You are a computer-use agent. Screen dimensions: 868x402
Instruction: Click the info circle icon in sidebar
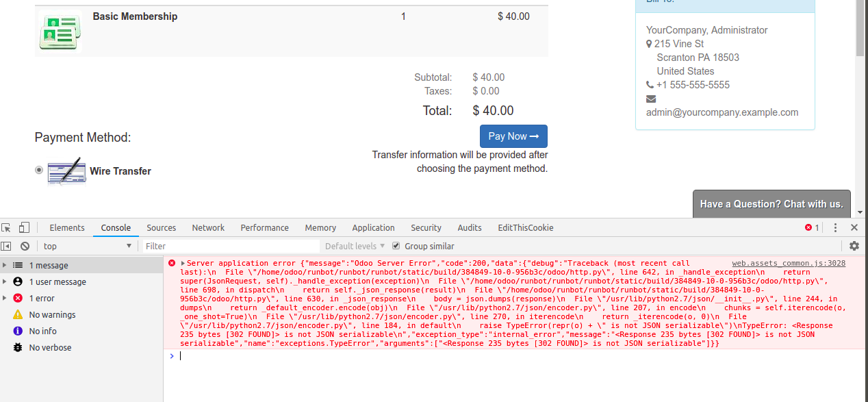(x=18, y=331)
